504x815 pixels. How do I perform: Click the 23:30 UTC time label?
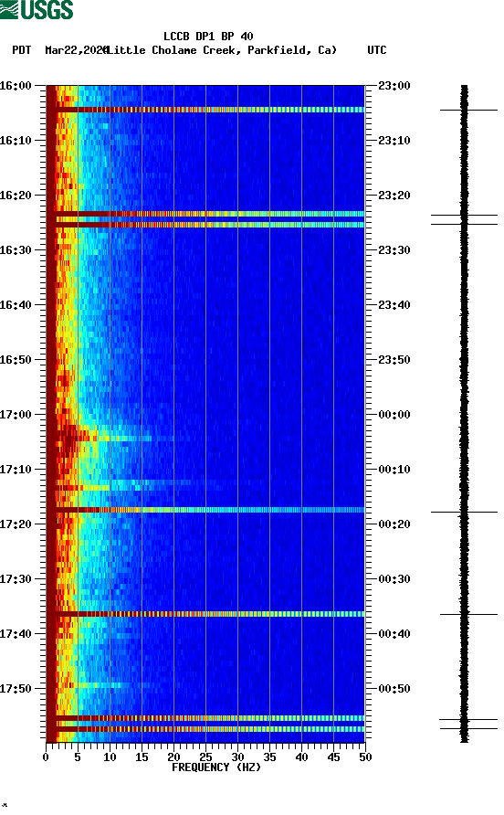tap(394, 250)
